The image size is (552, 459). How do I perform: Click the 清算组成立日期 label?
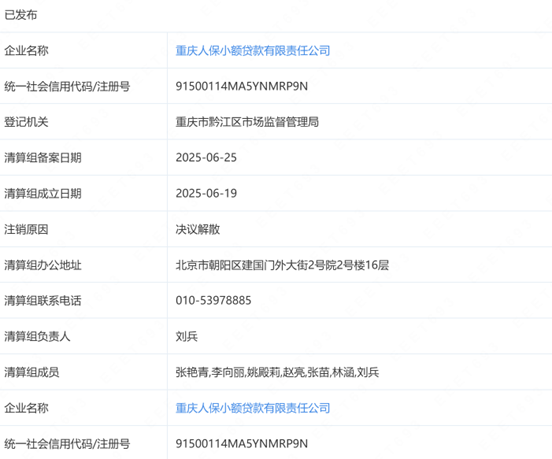point(43,194)
